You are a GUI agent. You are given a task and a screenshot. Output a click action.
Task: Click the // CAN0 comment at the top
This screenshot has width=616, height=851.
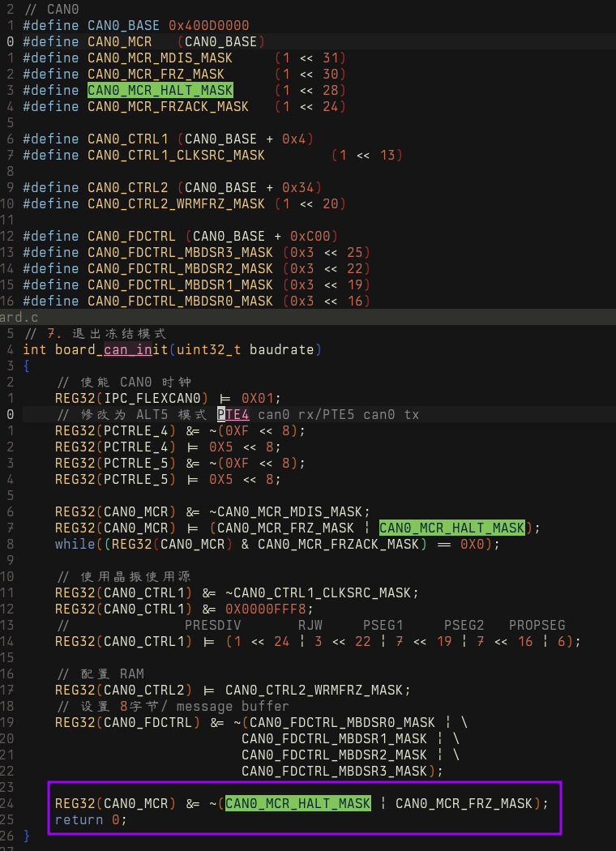tap(46, 9)
